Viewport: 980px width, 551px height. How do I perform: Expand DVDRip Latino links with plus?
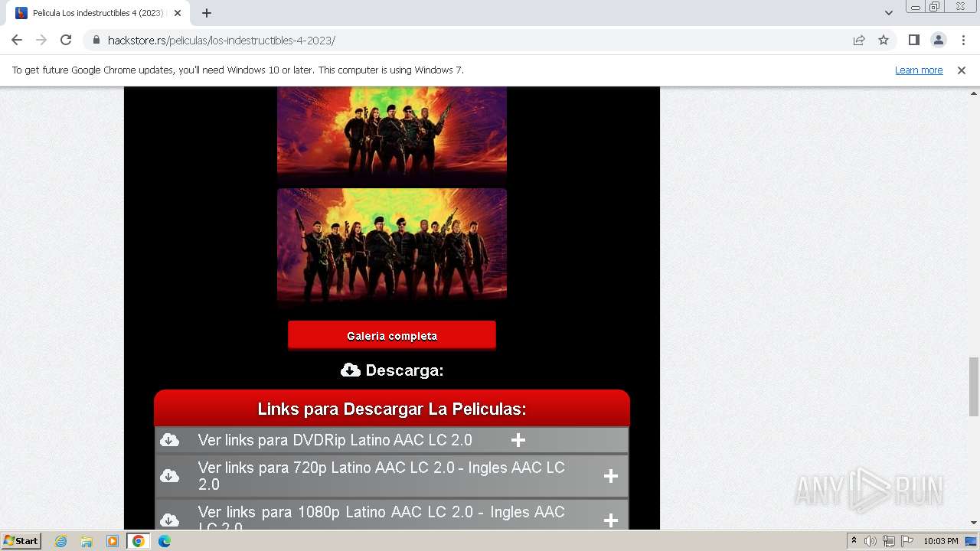[518, 440]
